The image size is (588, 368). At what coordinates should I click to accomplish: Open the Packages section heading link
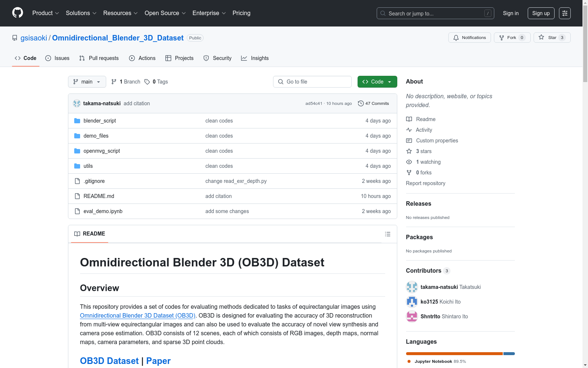[x=419, y=237]
